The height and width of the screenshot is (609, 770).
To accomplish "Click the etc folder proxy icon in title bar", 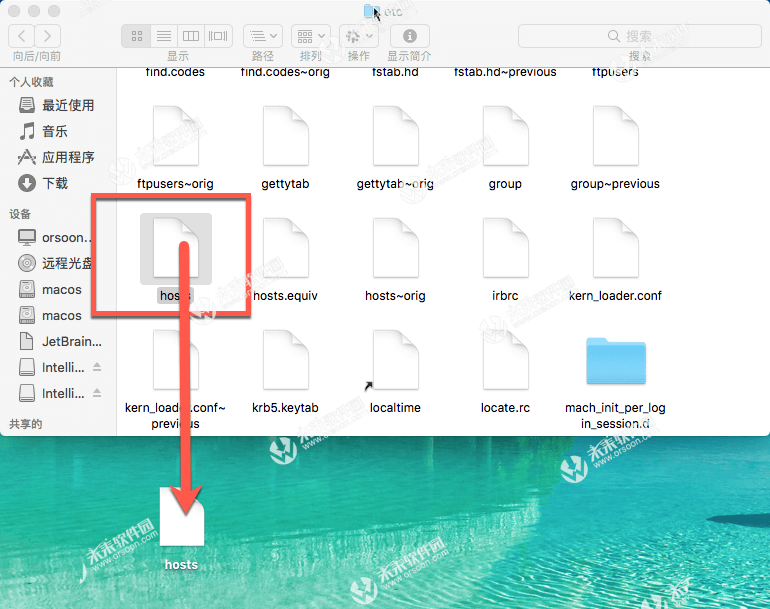I will pos(371,11).
